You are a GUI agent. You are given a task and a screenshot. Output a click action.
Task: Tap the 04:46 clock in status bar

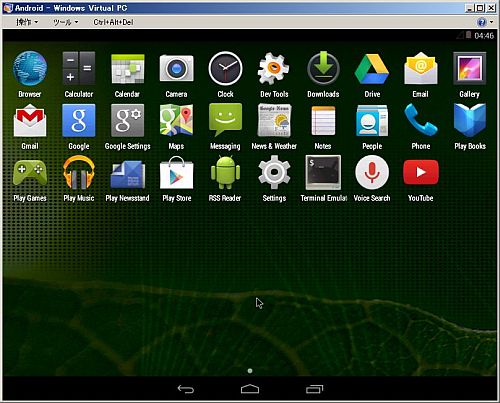click(484, 36)
